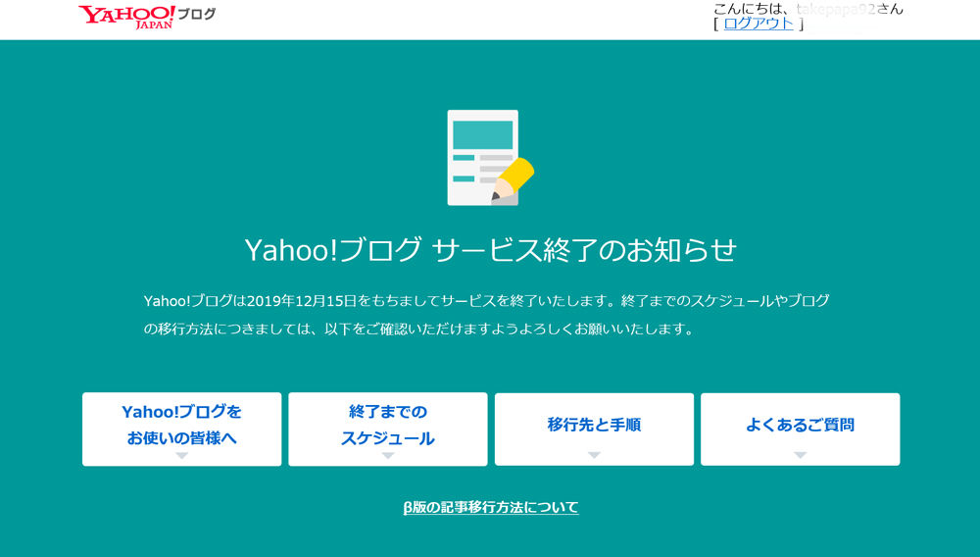This screenshot has height=557, width=980.
Task: Click the Yahoo! JAPAN ブログ logo
Action: (147, 17)
